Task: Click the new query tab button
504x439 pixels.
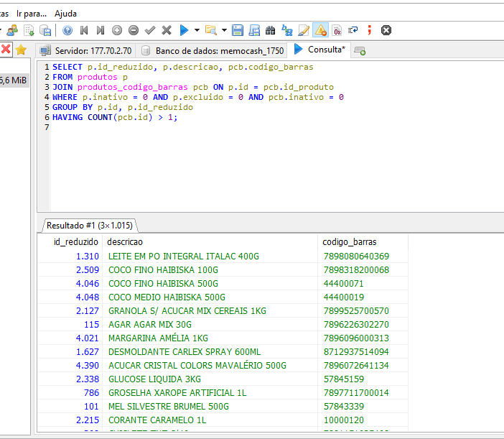Action: click(360, 50)
